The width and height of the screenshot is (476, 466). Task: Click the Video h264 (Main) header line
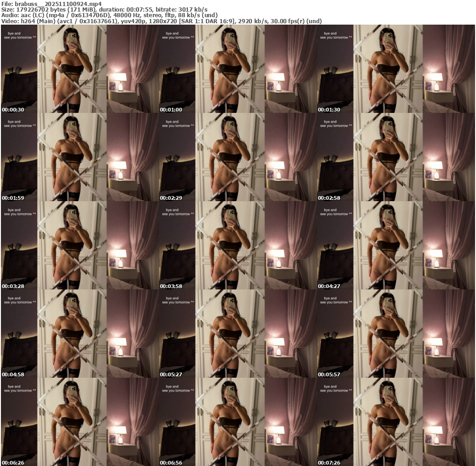161,21
